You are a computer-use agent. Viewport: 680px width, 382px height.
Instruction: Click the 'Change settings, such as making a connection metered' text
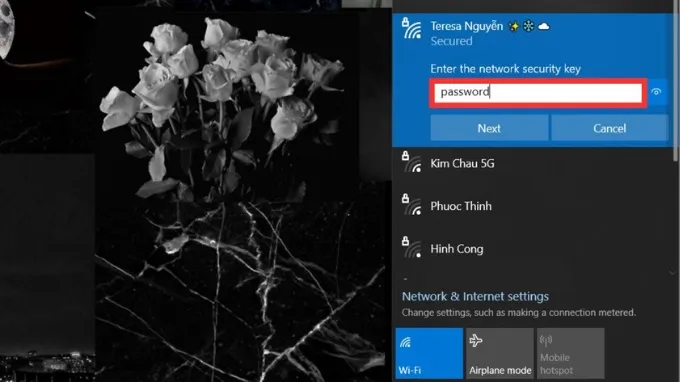(518, 313)
